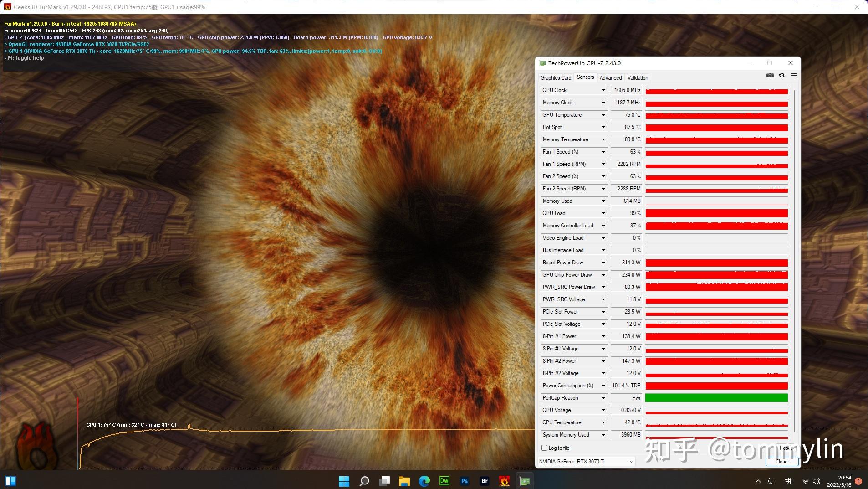Viewport: 868px width, 489px height.
Task: Open the GPU Clock sensor dropdown
Action: [603, 90]
